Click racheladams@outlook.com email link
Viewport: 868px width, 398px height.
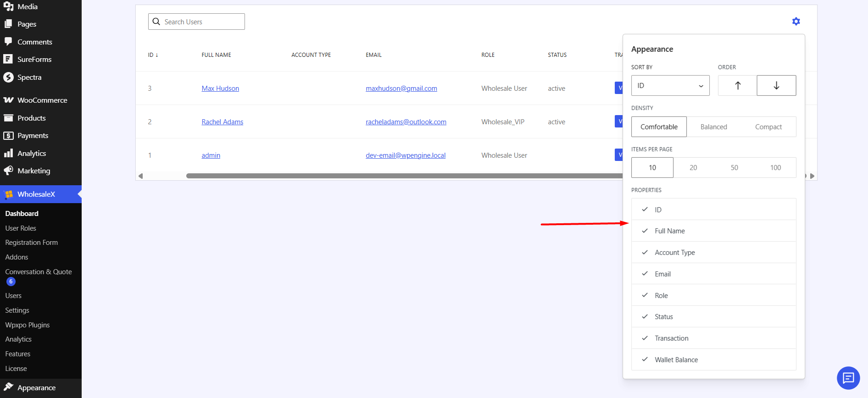click(406, 122)
